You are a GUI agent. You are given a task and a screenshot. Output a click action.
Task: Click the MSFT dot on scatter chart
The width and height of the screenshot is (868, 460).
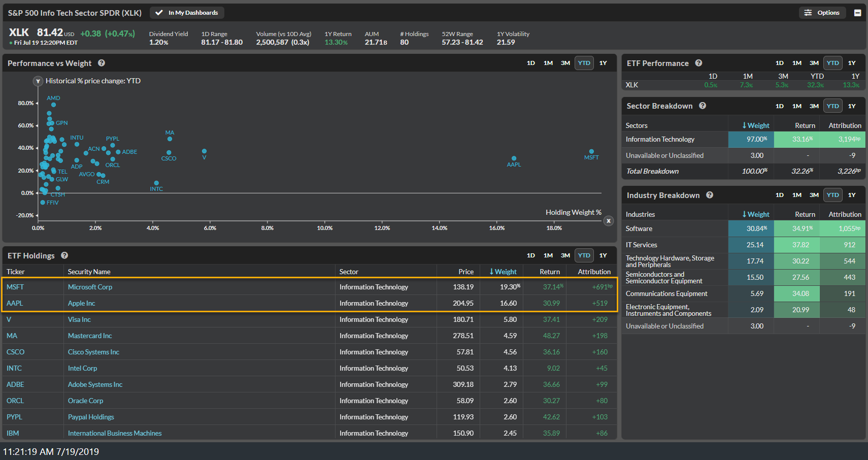pyautogui.click(x=591, y=151)
